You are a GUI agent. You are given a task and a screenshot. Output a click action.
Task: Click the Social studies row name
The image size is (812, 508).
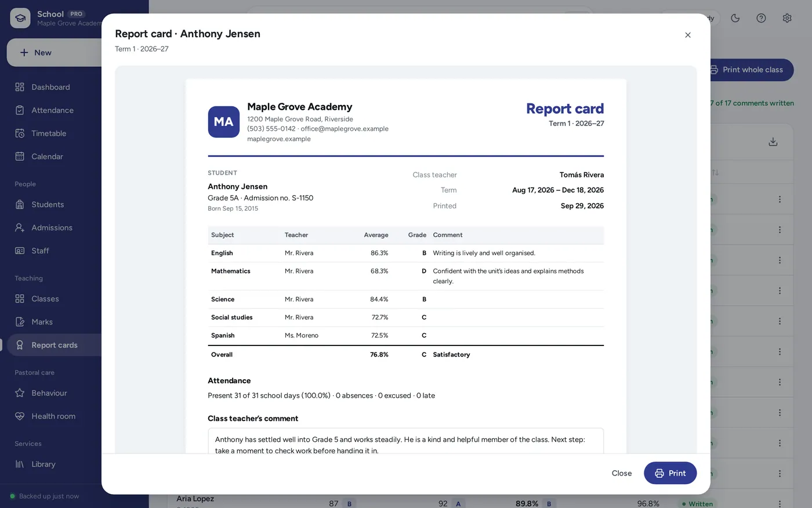(232, 318)
